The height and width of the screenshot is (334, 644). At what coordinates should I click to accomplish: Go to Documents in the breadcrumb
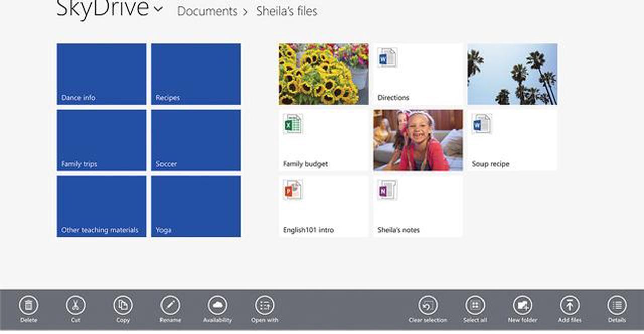coord(207,11)
